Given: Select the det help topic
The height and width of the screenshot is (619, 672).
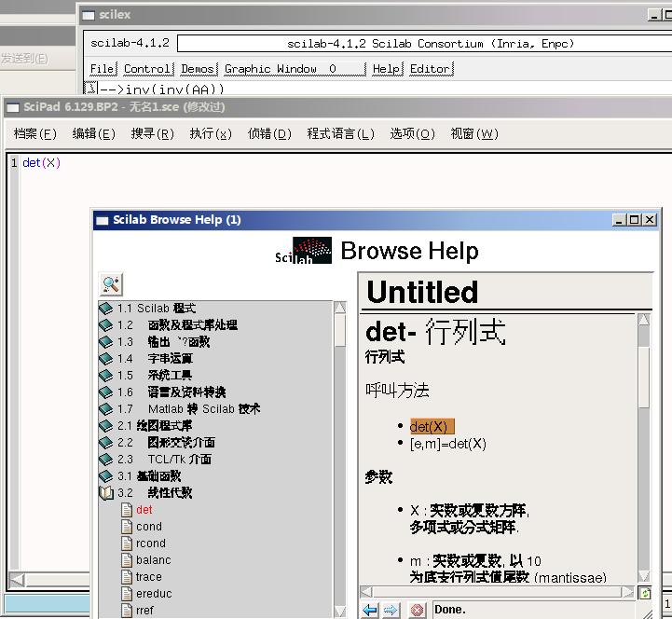Looking at the screenshot, I should tap(144, 510).
